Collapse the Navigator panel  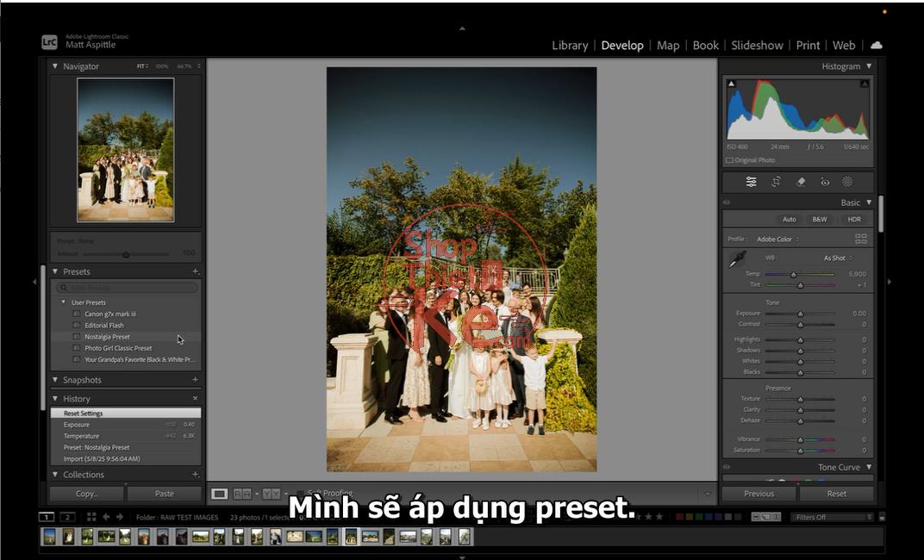click(x=55, y=66)
